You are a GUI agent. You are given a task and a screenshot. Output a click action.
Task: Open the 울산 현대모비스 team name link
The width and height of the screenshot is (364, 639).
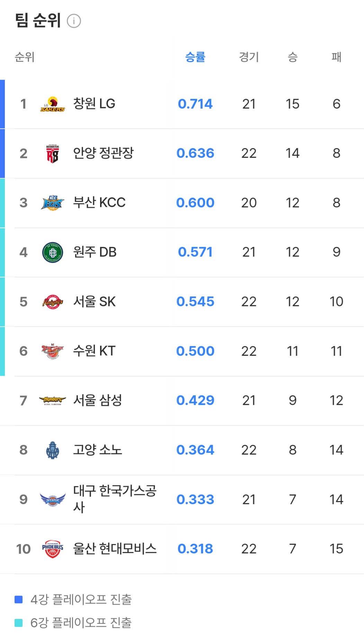point(115,549)
